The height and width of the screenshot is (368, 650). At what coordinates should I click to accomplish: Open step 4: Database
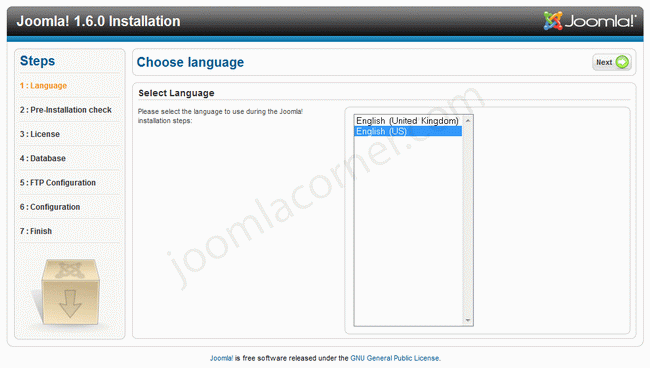tap(43, 158)
